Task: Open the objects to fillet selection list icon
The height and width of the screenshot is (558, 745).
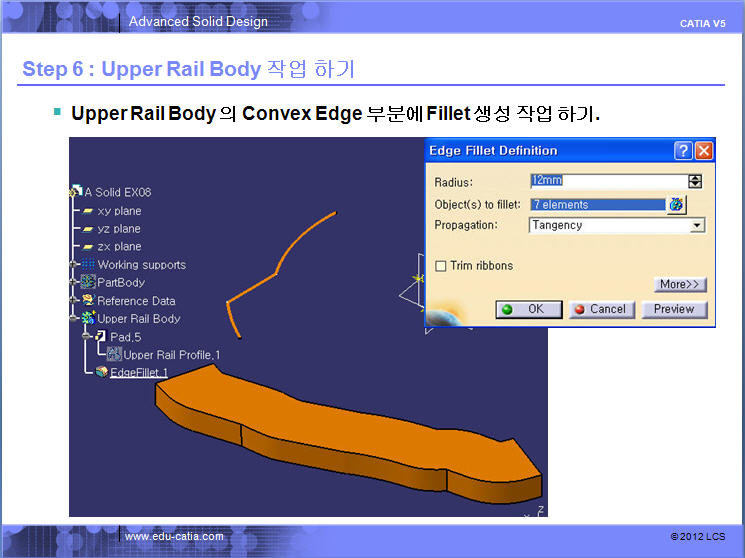Action: pos(677,205)
